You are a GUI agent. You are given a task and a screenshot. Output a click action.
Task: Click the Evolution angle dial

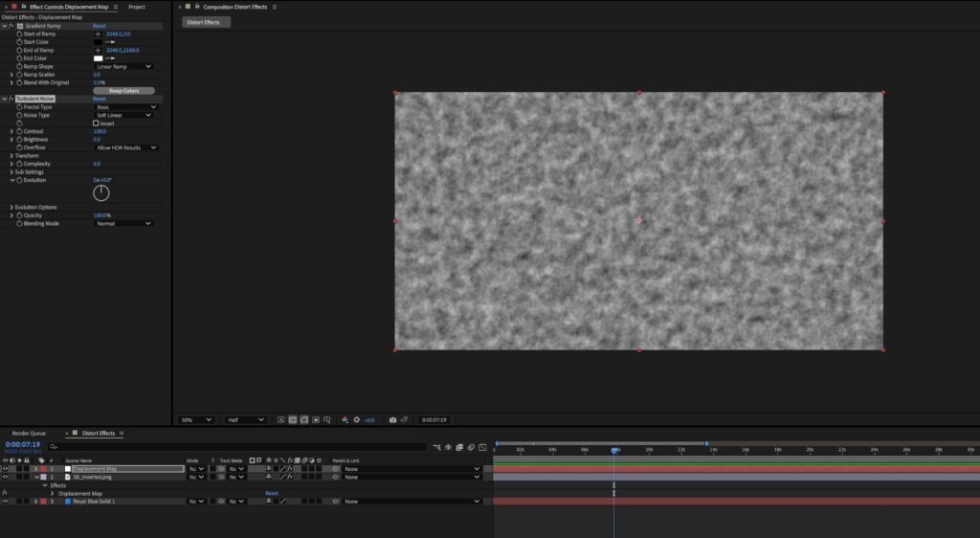tap(101, 193)
